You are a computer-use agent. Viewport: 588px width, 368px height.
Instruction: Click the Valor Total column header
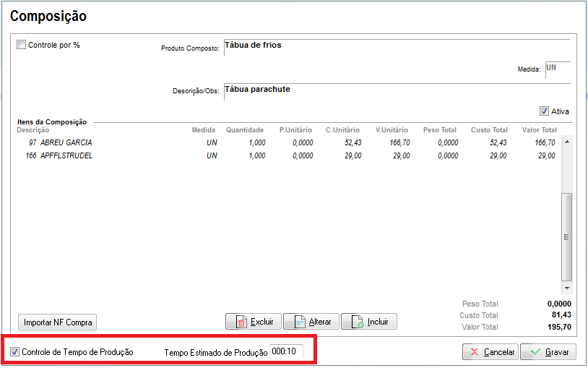pos(539,130)
